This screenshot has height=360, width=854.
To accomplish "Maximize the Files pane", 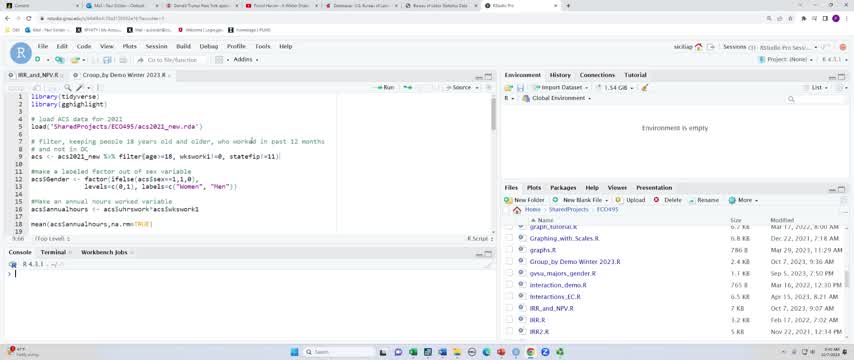I will [842, 190].
